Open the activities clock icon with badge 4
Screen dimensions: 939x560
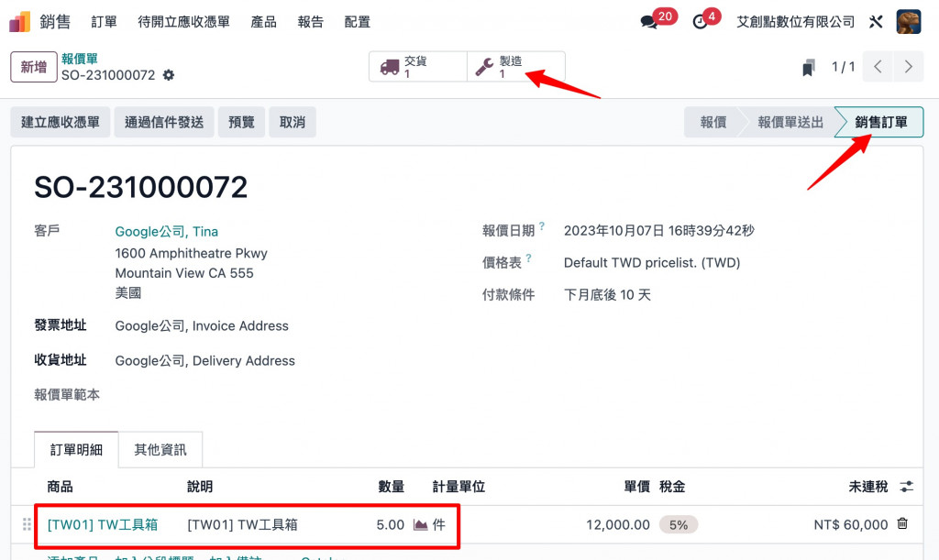tap(700, 22)
